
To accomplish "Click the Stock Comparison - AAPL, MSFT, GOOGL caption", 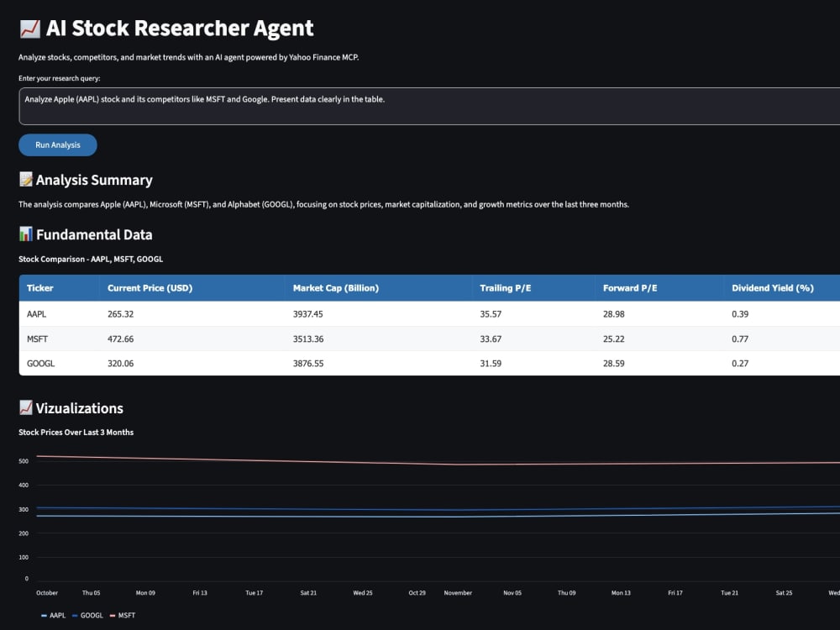I will pos(91,260).
